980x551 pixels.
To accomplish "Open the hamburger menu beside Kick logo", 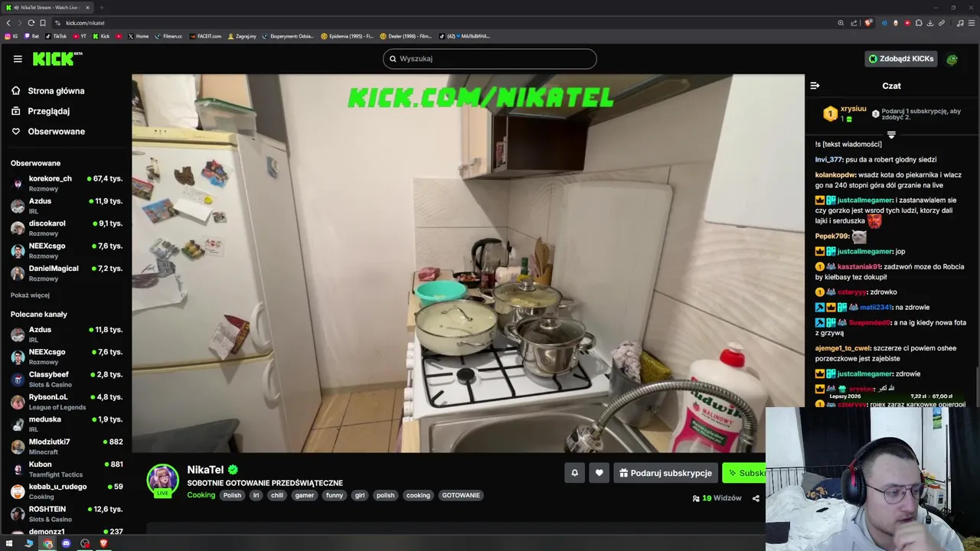I will (18, 59).
